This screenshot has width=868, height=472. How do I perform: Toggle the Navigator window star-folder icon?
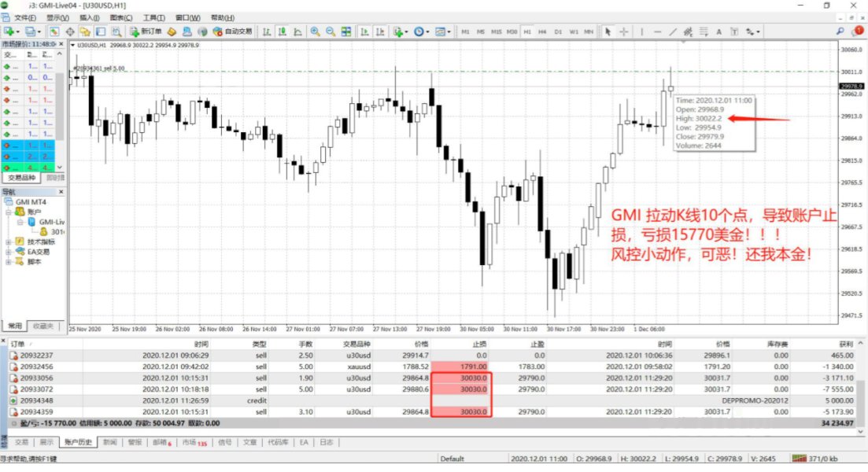[85, 31]
